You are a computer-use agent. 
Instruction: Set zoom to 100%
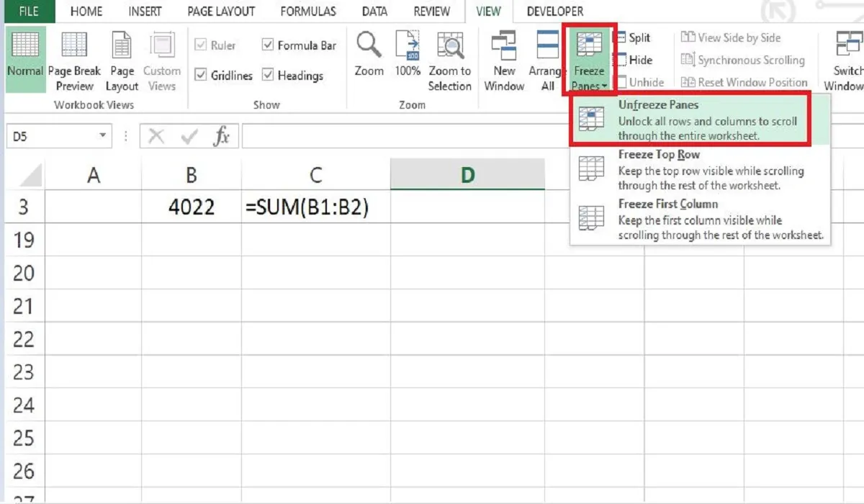(408, 55)
